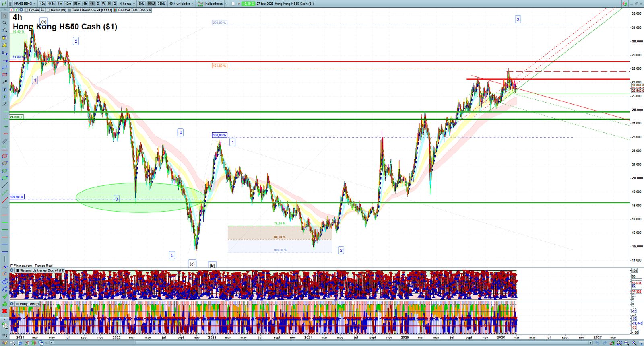The height and width of the screenshot is (346, 644).
Task: Open the Indicadores chart icon
Action: click(x=200, y=4)
